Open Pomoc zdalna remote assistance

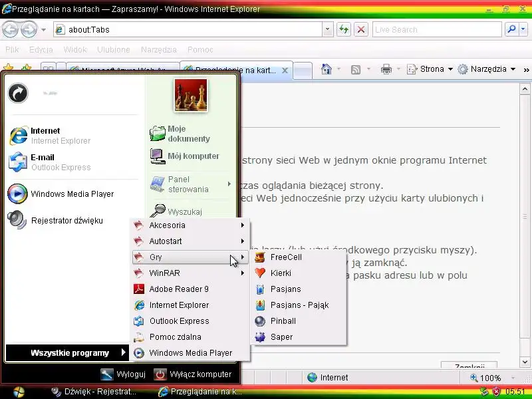click(x=190, y=337)
